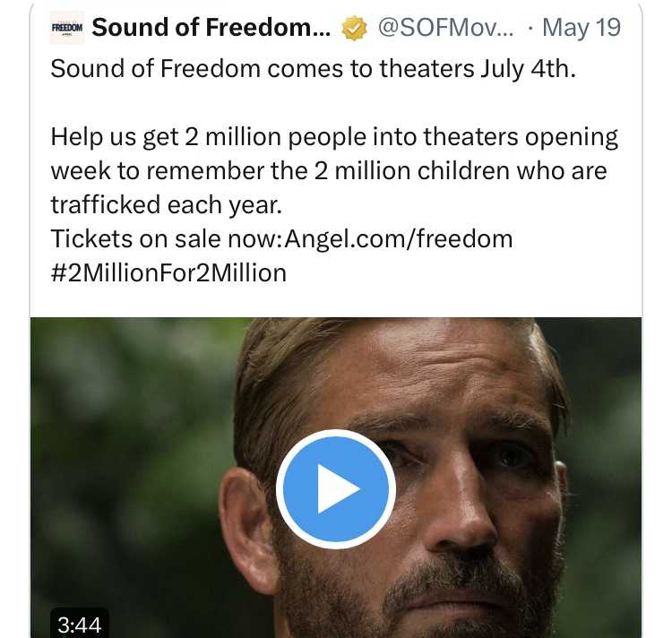Play the Sound of Freedom video
The width and height of the screenshot is (672, 638).
[336, 489]
